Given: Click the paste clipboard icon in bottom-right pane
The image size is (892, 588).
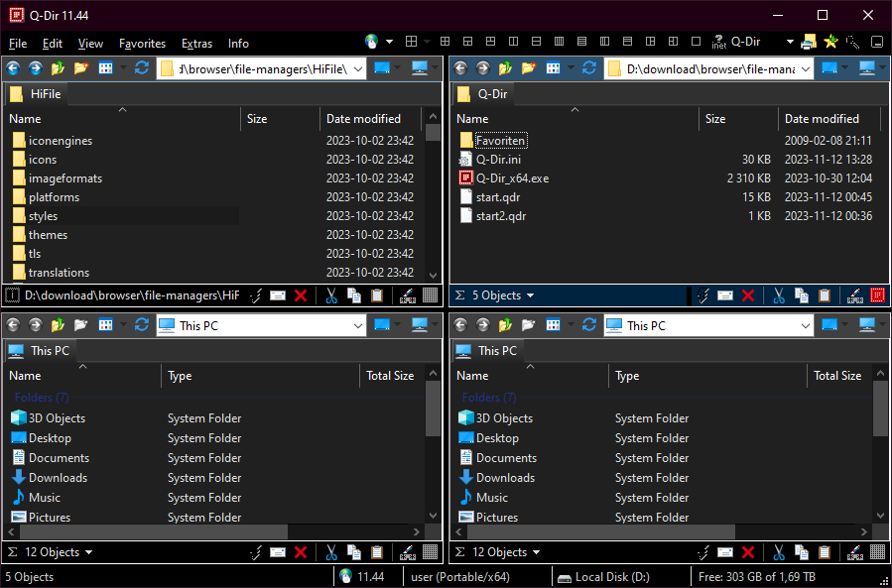Looking at the screenshot, I should click(x=825, y=552).
